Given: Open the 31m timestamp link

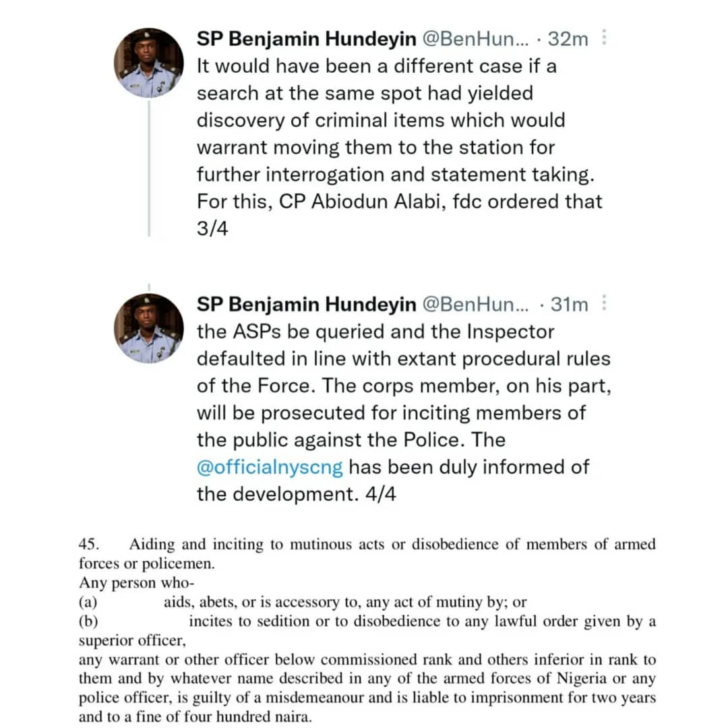Looking at the screenshot, I should coord(569,304).
